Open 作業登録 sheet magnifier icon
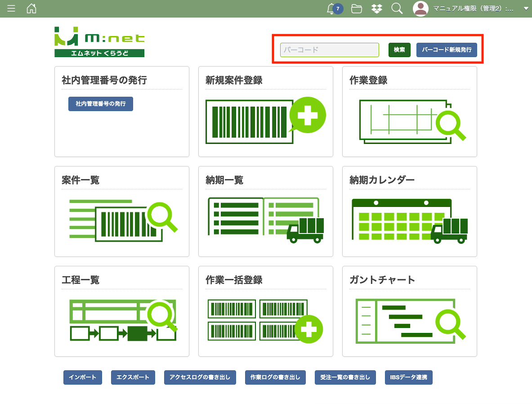This screenshot has width=532, height=404. [x=412, y=121]
